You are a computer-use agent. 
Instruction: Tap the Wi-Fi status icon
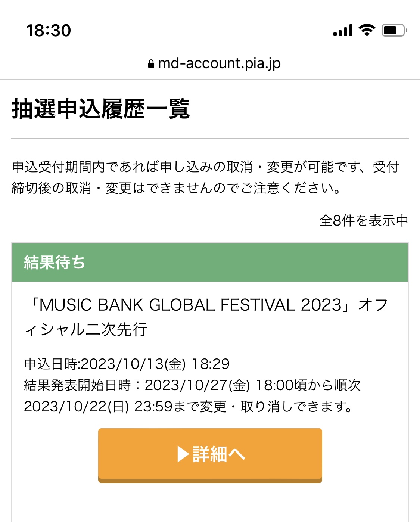coord(367,30)
